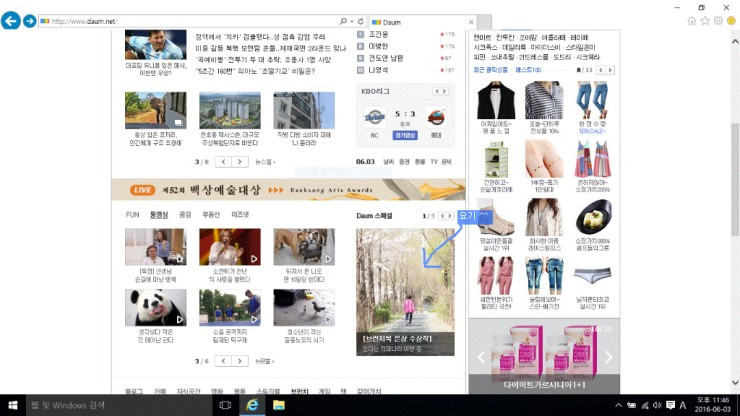Image resolution: width=740 pixels, height=416 pixels.
Task: Open favorites star icon
Action: pos(705,21)
